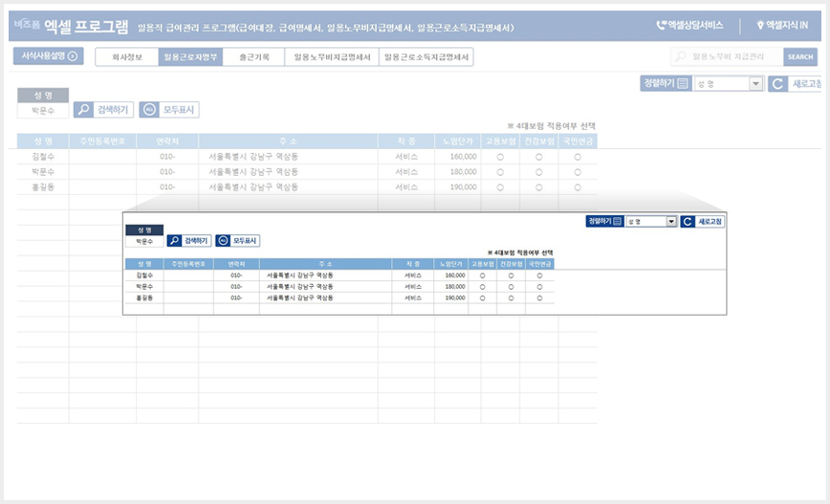Image resolution: width=830 pixels, height=504 pixels.
Task: Switch to the 회사정보 tab
Action: coord(127,57)
